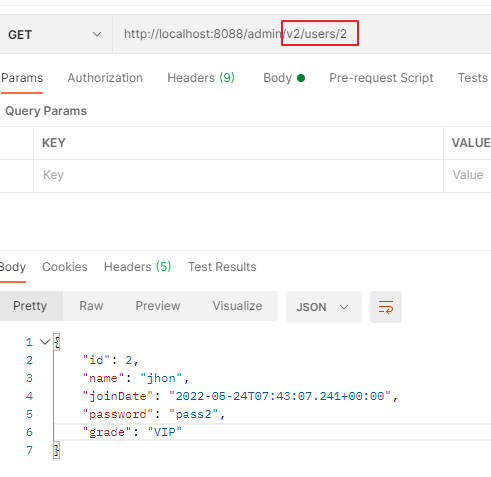Open the response Headers (5) tab
Screen dimensions: 491x477
coord(137,267)
